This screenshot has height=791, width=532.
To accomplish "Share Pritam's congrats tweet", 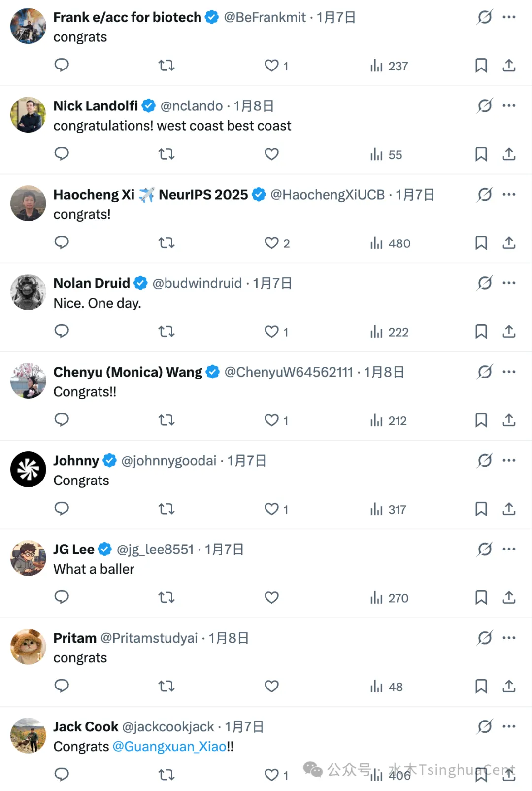I will point(509,687).
